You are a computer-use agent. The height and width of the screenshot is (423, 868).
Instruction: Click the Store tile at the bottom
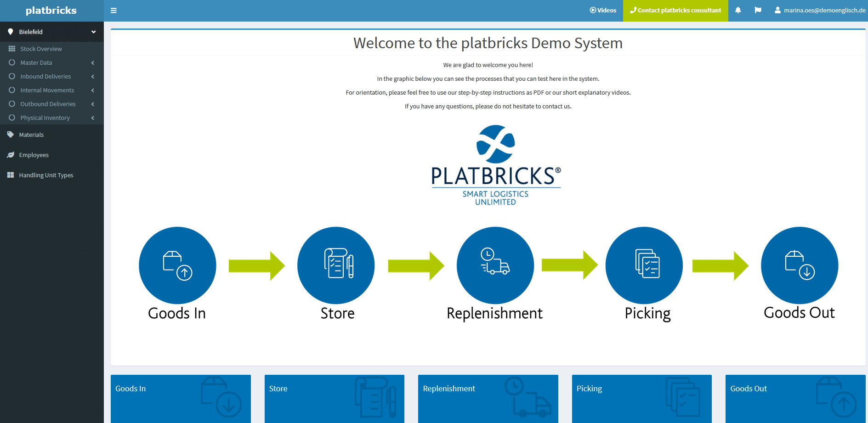click(334, 399)
